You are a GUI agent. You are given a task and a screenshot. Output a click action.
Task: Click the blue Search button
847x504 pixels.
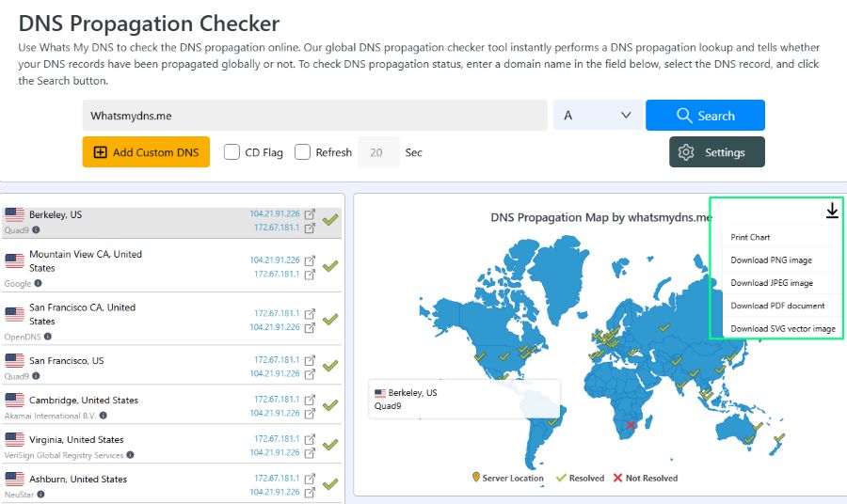pyautogui.click(x=705, y=115)
